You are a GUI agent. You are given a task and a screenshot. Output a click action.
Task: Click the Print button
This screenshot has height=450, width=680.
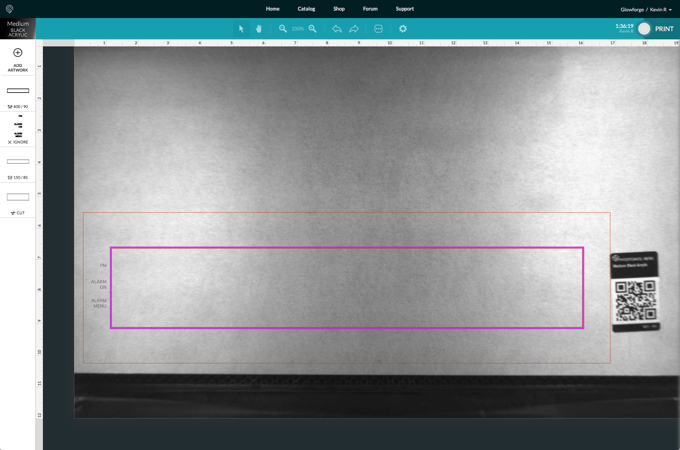664,29
